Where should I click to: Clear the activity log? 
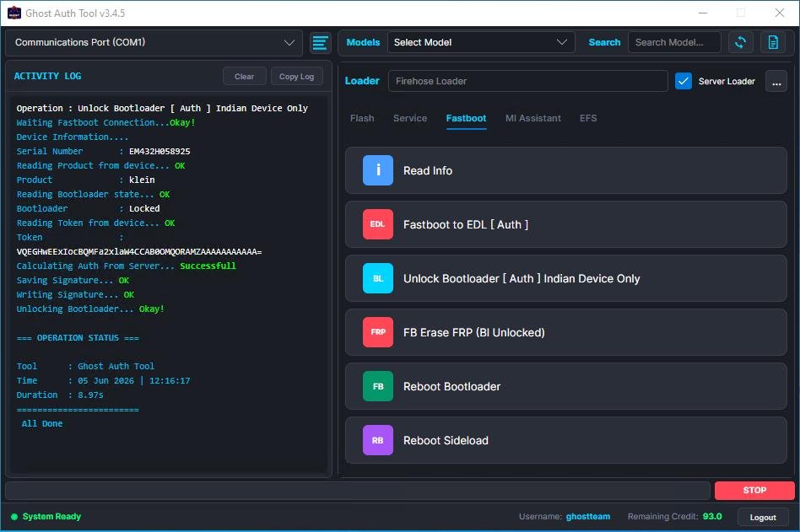(245, 77)
